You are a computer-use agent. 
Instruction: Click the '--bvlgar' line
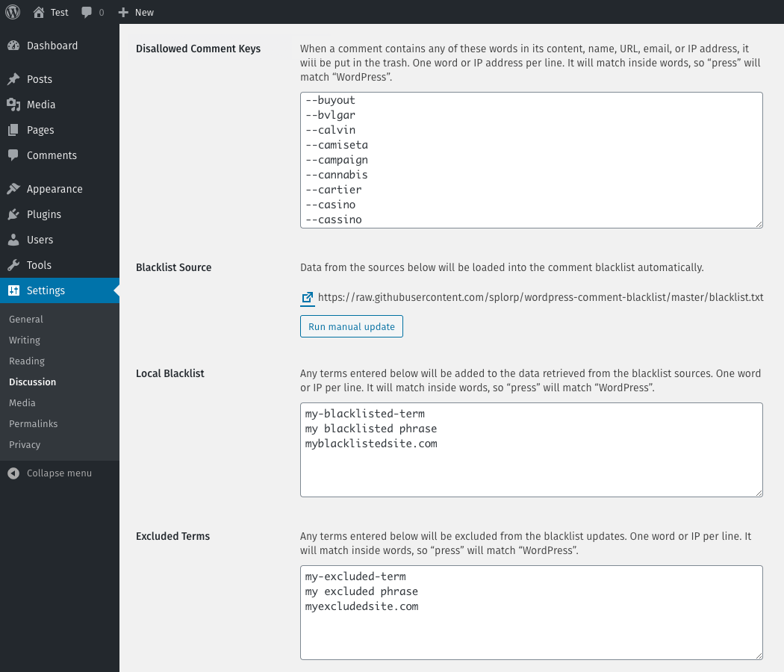(331, 115)
